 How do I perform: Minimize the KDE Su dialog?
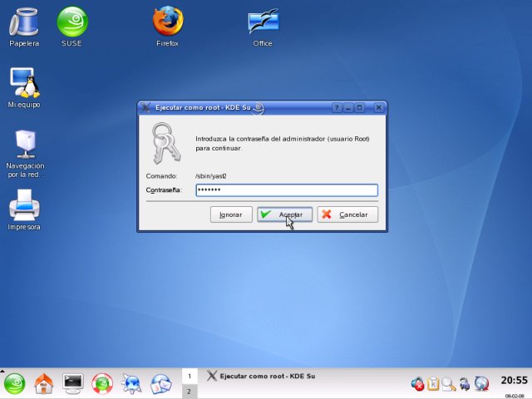tap(348, 108)
